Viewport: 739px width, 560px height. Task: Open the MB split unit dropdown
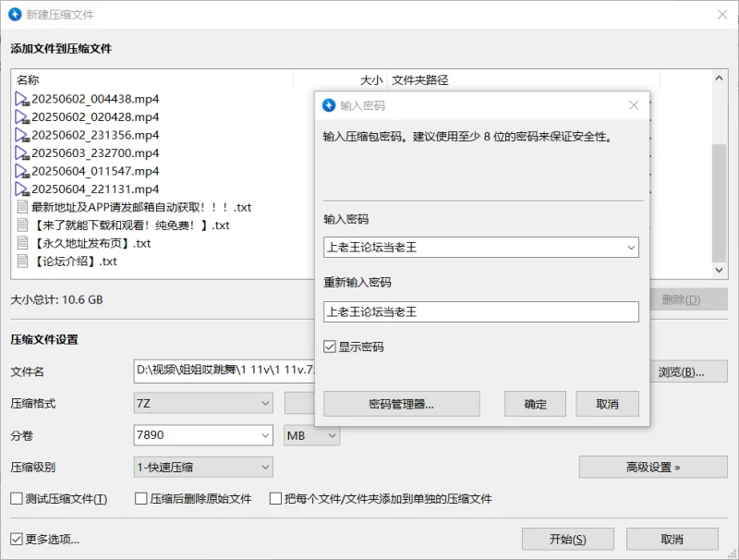click(311, 435)
